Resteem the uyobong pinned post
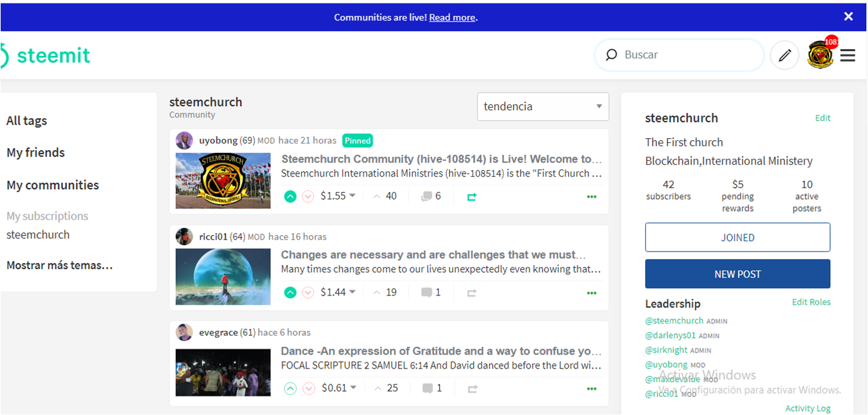The height and width of the screenshot is (415, 868). (472, 197)
